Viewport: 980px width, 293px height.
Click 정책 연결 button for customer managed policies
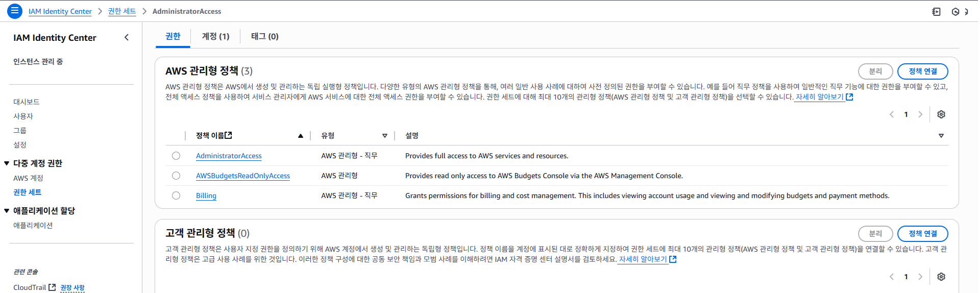click(x=922, y=234)
